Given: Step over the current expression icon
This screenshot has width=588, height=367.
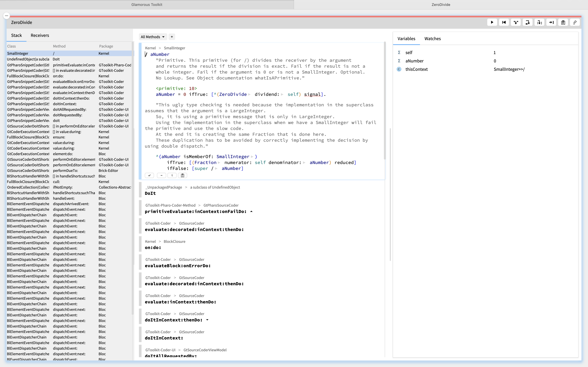Looking at the screenshot, I should click(527, 22).
